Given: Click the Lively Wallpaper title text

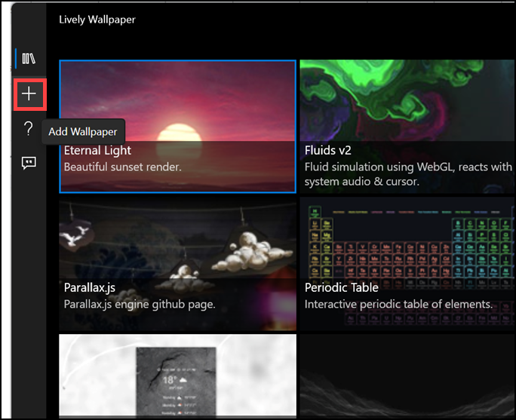Looking at the screenshot, I should click(97, 20).
